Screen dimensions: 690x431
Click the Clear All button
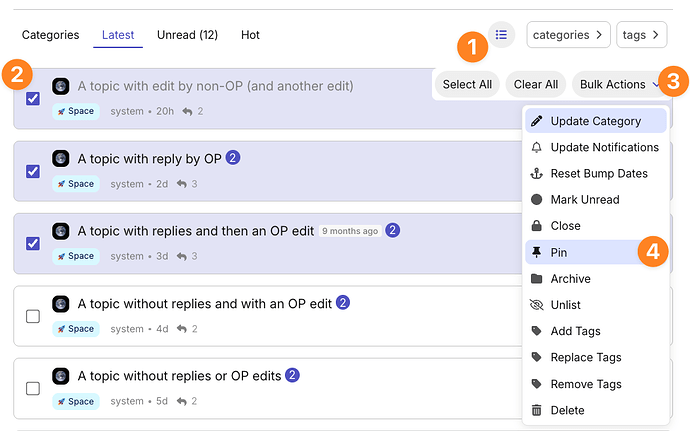click(x=536, y=84)
